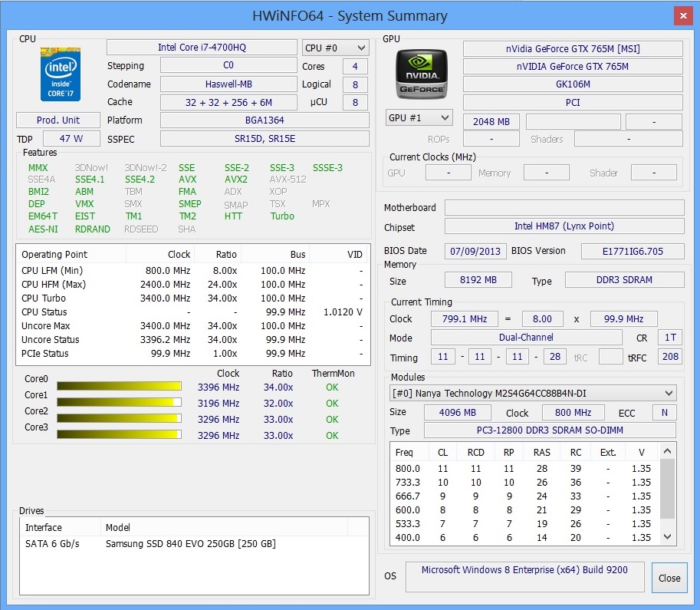Click the 2048 MB video memory field
The image size is (700, 610).
pyautogui.click(x=491, y=121)
